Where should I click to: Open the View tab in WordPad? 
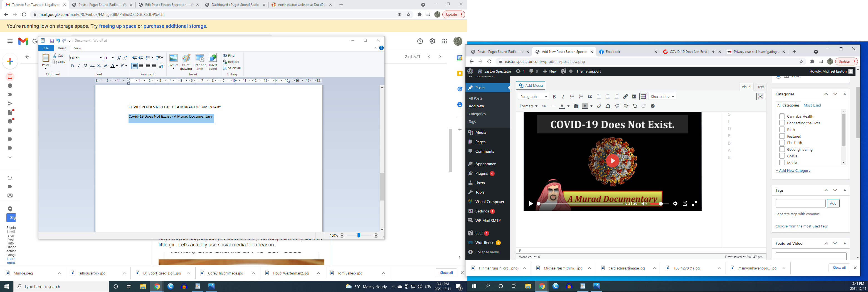[x=78, y=48]
